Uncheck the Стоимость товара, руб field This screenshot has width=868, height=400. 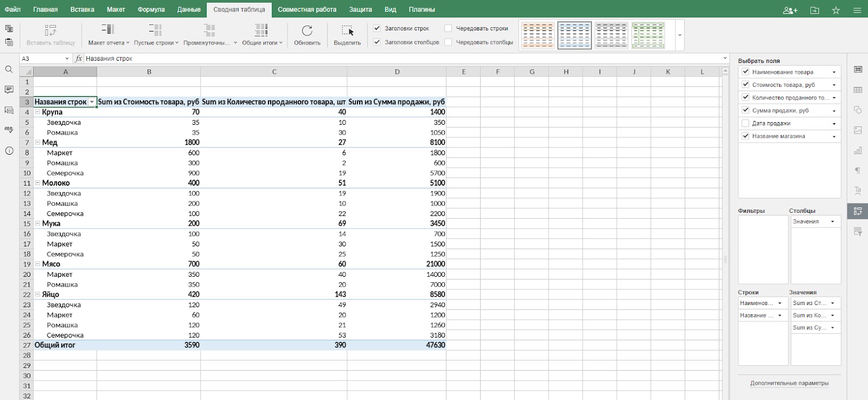click(745, 85)
